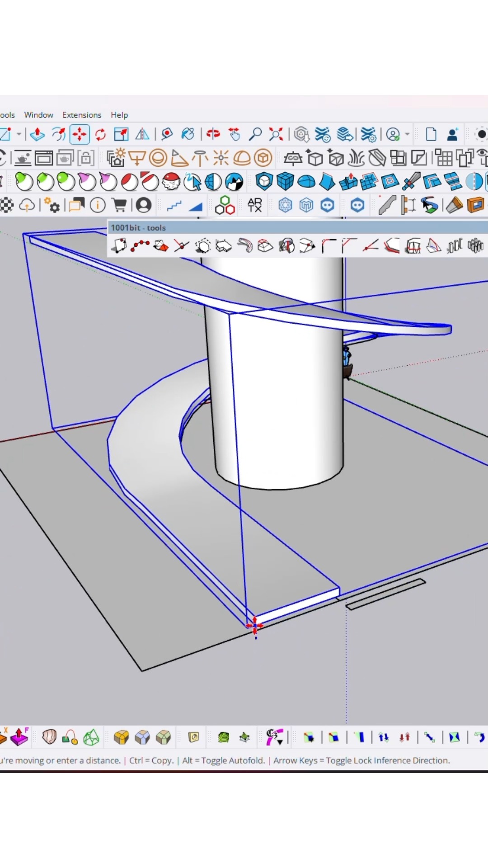This screenshot has width=488, height=868.
Task: Click the user profile circle icon
Action: [x=144, y=206]
